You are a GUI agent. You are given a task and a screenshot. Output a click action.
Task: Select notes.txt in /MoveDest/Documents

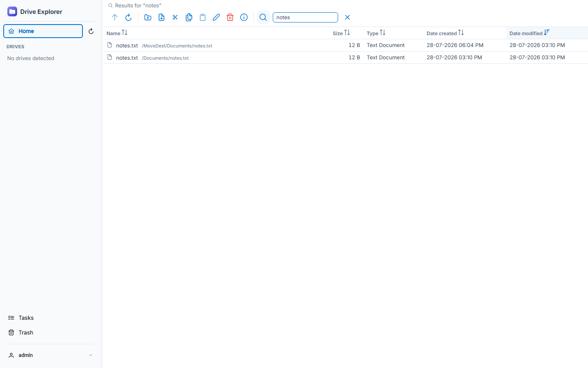[345, 45]
